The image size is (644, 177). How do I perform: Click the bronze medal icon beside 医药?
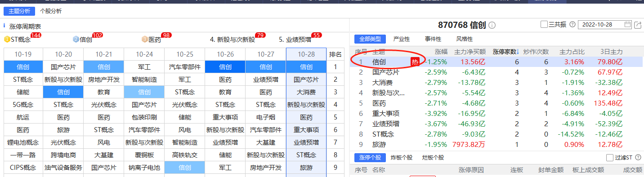(145, 40)
